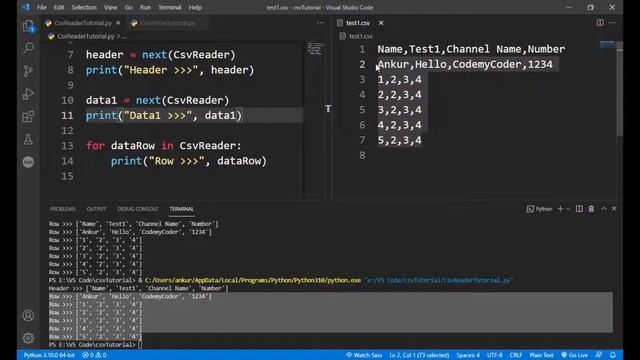Screen dimensions: 640x360
Task: Open the Edit menu
Action: point(59,7)
